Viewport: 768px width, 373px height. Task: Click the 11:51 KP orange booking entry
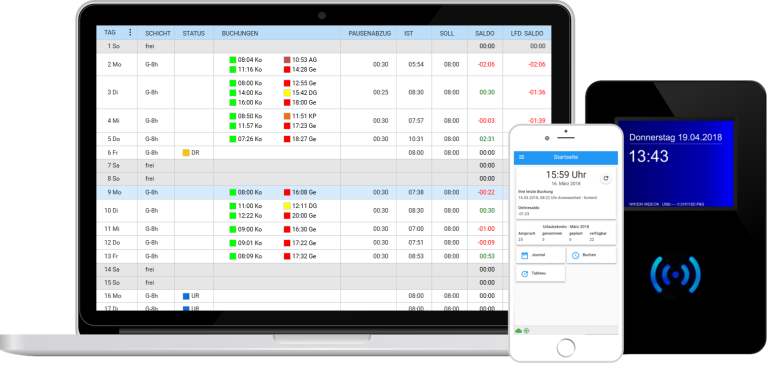[300, 116]
